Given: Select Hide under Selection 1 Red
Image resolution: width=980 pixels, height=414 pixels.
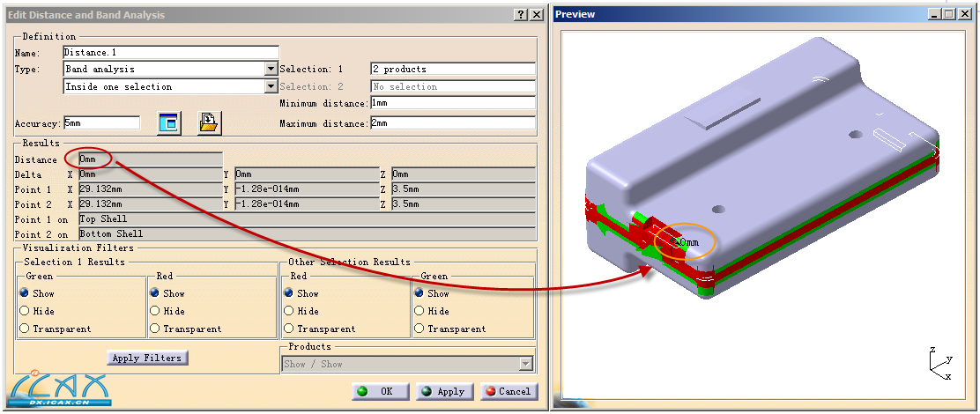Looking at the screenshot, I should tap(155, 310).
